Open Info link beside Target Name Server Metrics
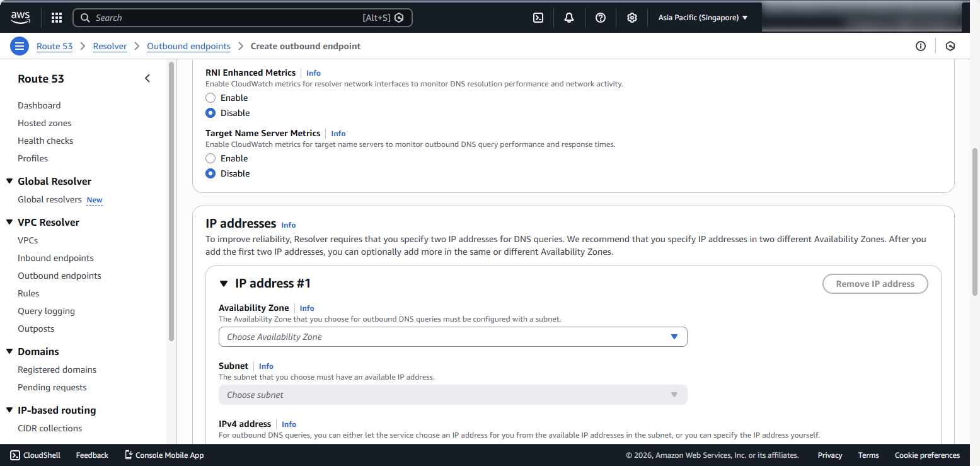 coord(338,134)
